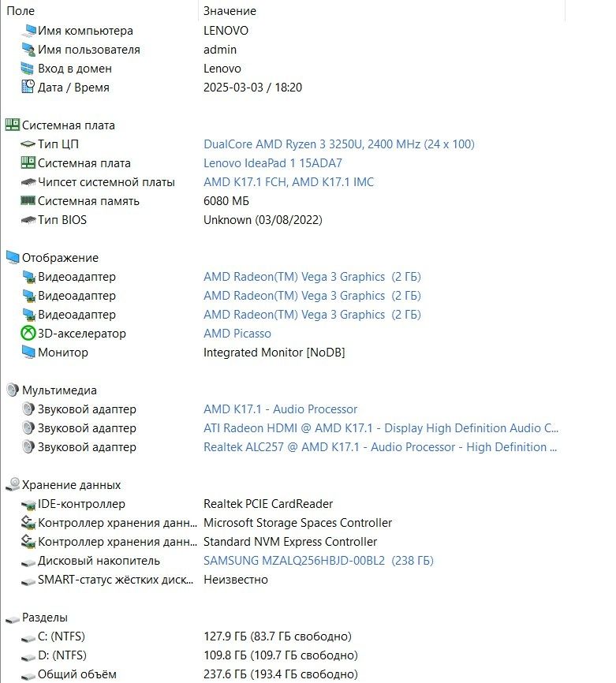616x683 pixels.
Task: Select the value 'Неизвестно'
Action: [236, 580]
